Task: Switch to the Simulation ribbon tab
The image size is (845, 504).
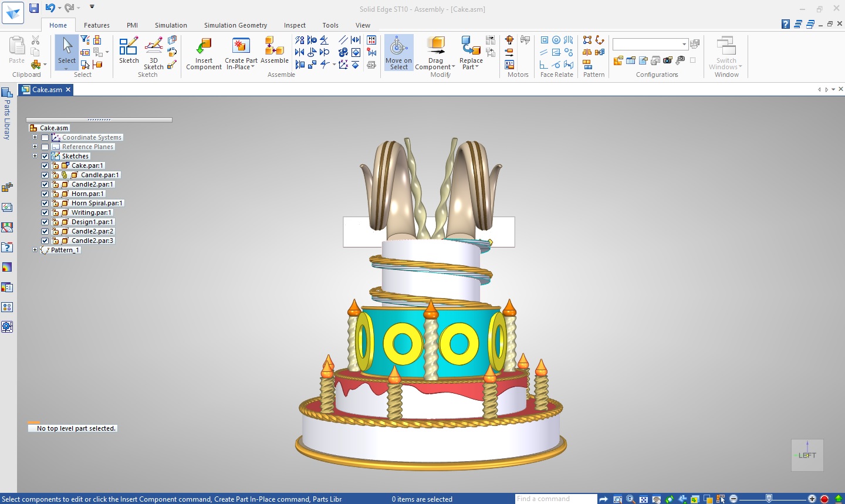Action: click(171, 25)
